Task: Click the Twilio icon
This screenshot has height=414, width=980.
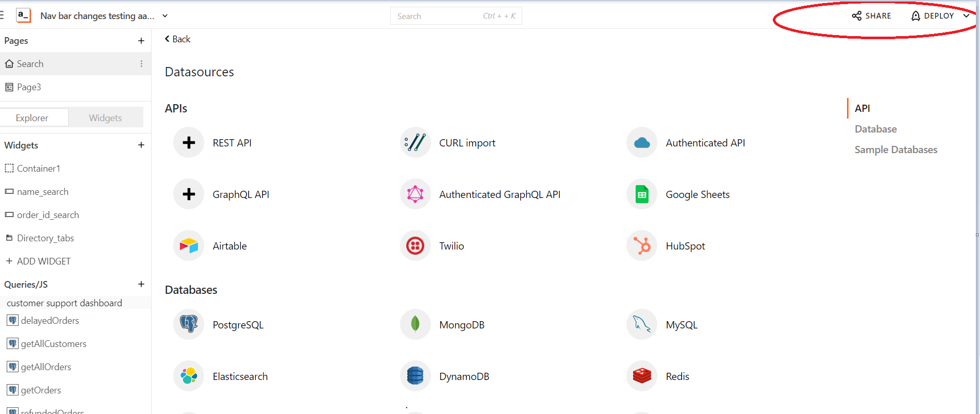Action: pyautogui.click(x=415, y=246)
